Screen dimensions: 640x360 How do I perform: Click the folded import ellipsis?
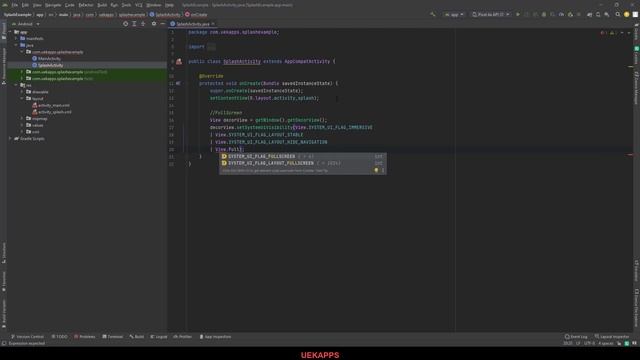pos(211,47)
